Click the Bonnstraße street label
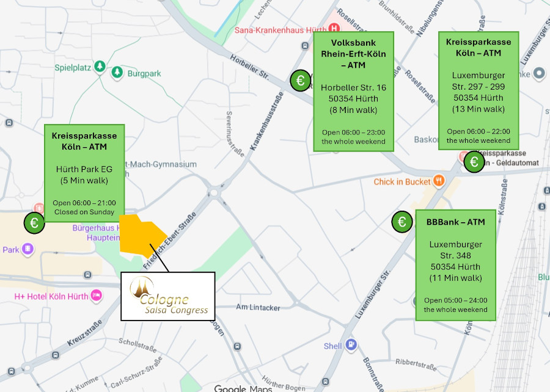 tap(373, 374)
